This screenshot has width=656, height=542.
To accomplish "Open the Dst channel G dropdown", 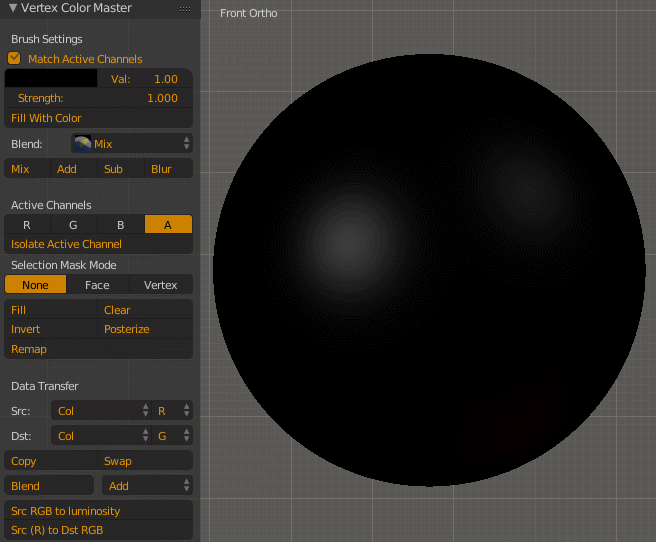I will click(x=172, y=436).
